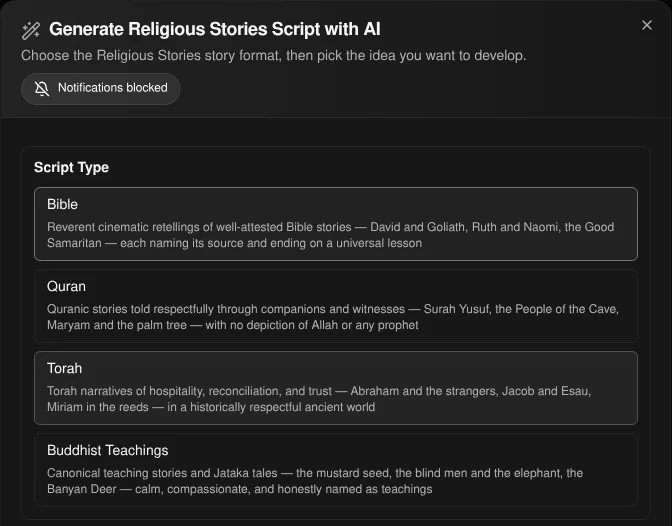Screen dimensions: 672x526
Task: Pick the Buddhist Teachings script type
Action: [336, 470]
